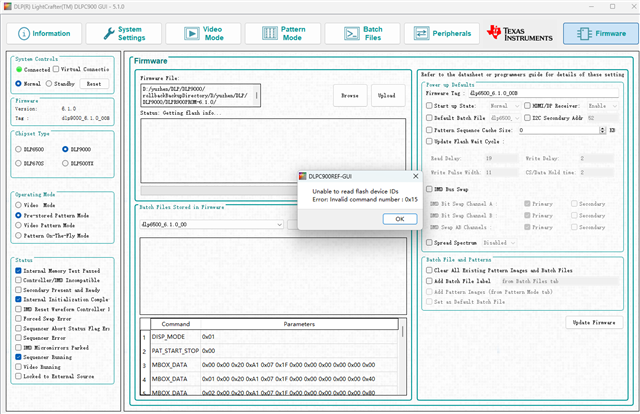
Task: Enable I2C Secondary Addr checkbox
Action: (x=527, y=118)
